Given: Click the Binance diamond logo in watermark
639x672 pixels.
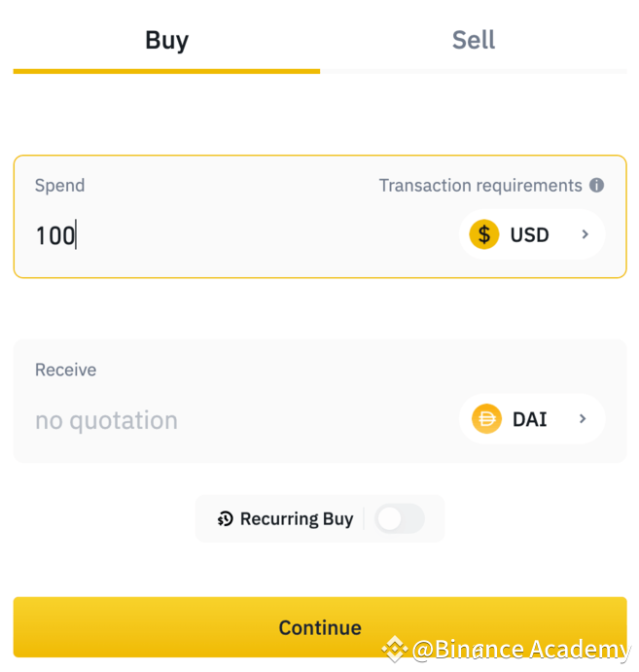Looking at the screenshot, I should click(x=393, y=649).
